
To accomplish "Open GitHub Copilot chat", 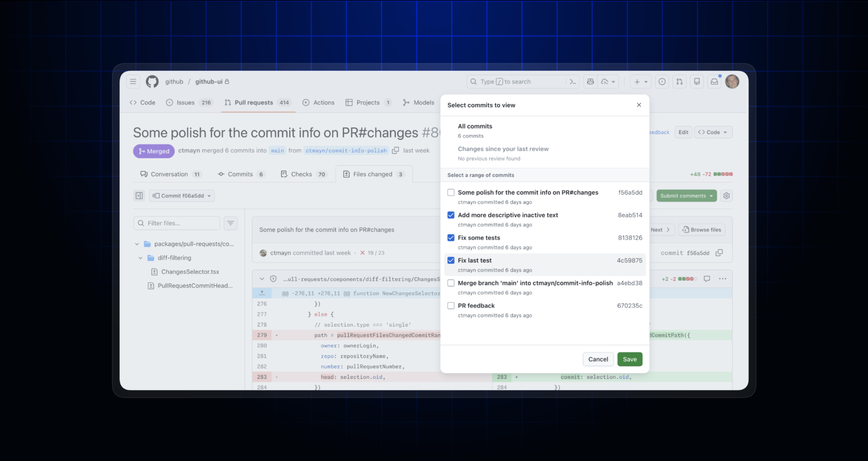I will click(590, 81).
